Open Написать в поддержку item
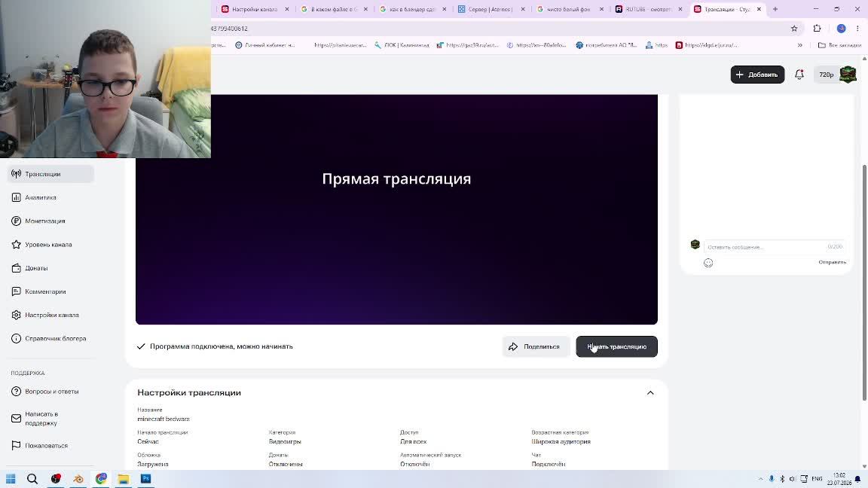 [41, 418]
